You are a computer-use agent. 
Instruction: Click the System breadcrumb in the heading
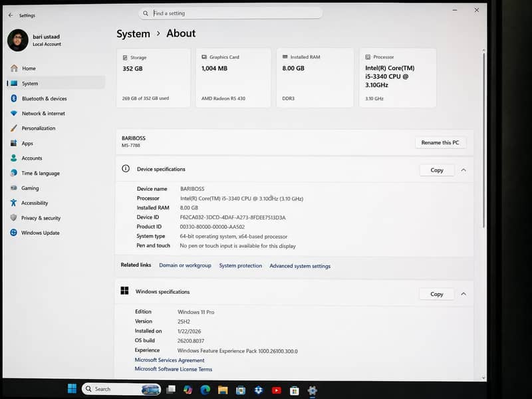click(134, 34)
